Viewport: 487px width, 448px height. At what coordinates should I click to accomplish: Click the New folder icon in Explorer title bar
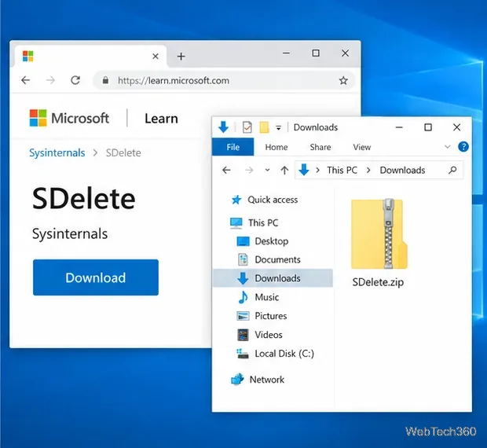[x=264, y=127]
